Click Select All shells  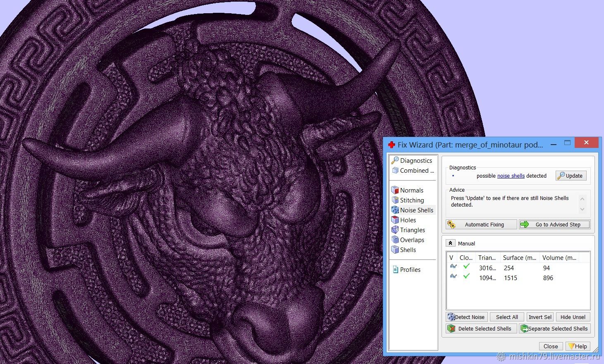pyautogui.click(x=507, y=317)
